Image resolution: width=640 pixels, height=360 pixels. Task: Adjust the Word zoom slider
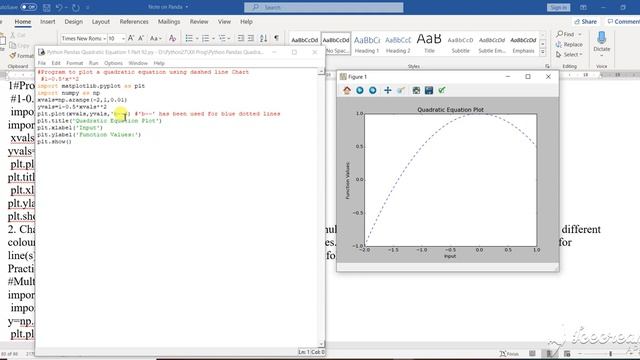[611, 353]
